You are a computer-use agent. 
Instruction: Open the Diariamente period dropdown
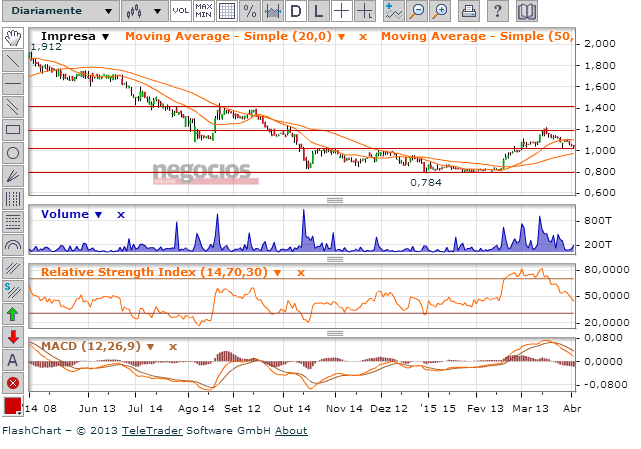coord(58,12)
